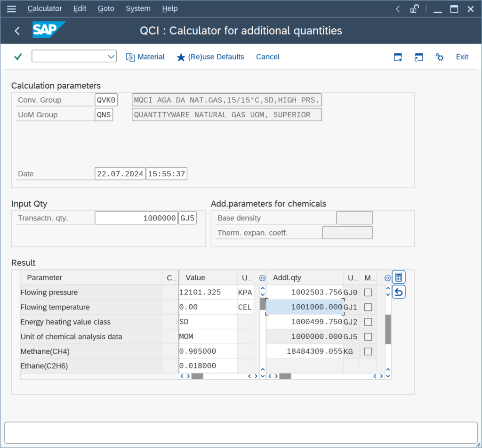Click the CEL unit cell
The image size is (482, 448).
point(245,307)
